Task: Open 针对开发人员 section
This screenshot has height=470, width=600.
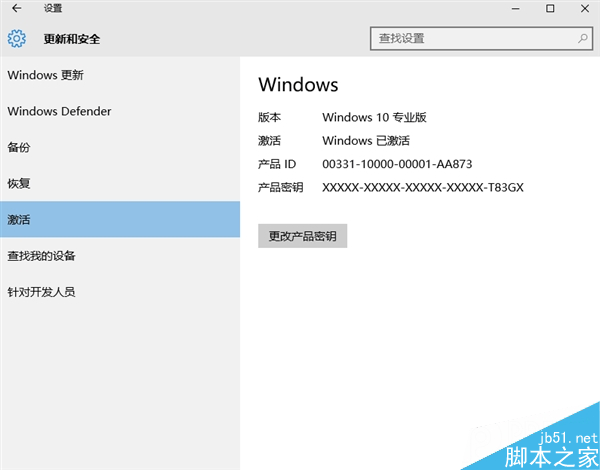Action: [x=120, y=292]
